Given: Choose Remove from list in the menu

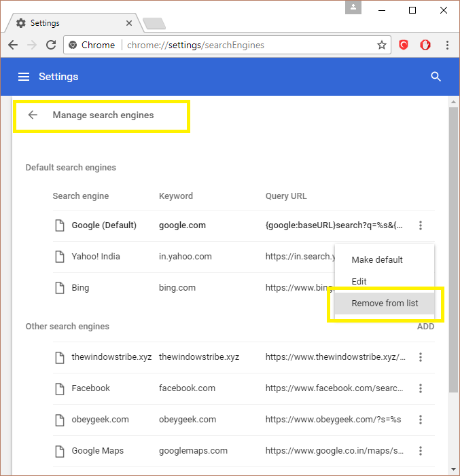Looking at the screenshot, I should point(385,304).
